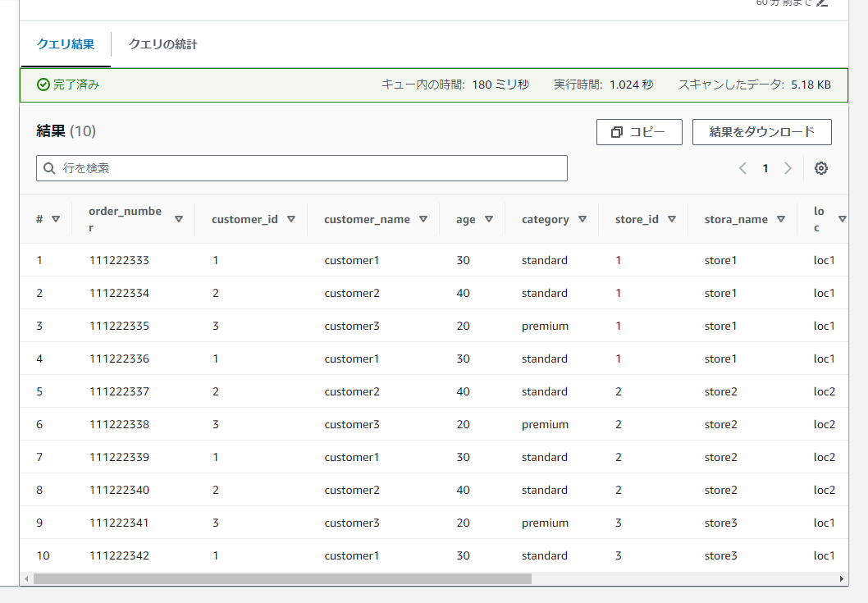Click premium in row 6
Viewport: 868px width, 603px height.
click(545, 424)
